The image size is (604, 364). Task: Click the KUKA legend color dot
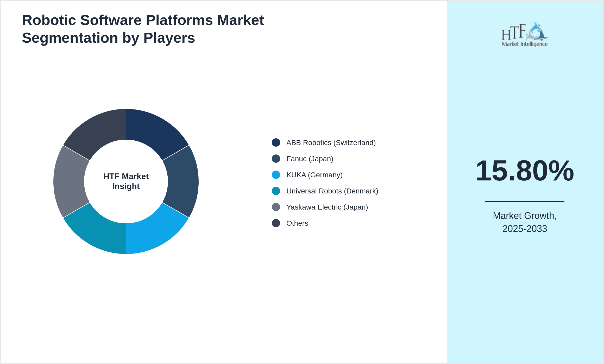point(276,175)
